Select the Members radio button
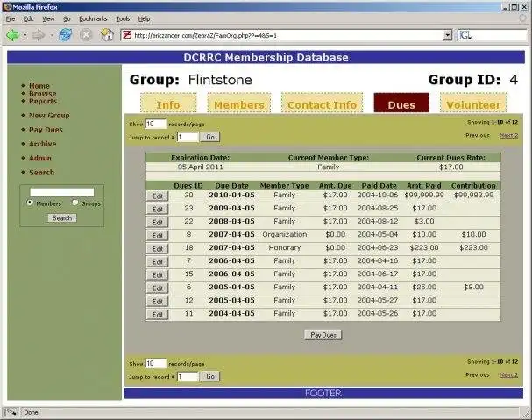Screen dimensions: 532x420 tap(30, 203)
